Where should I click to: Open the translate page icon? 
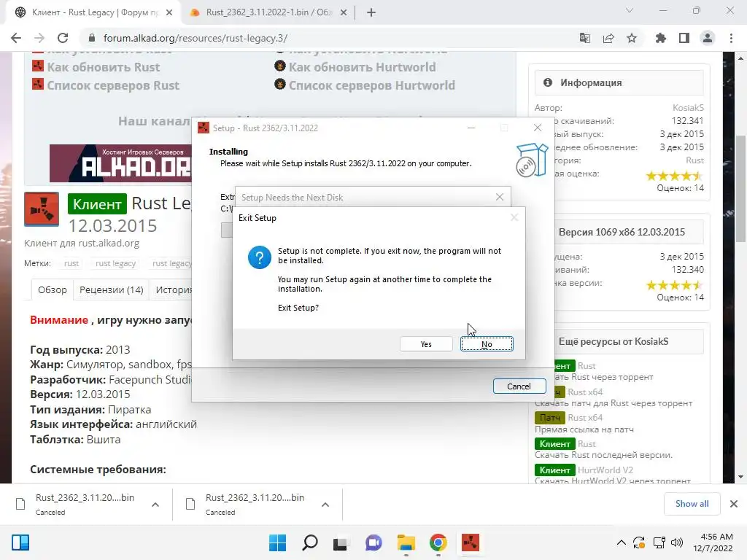584,38
